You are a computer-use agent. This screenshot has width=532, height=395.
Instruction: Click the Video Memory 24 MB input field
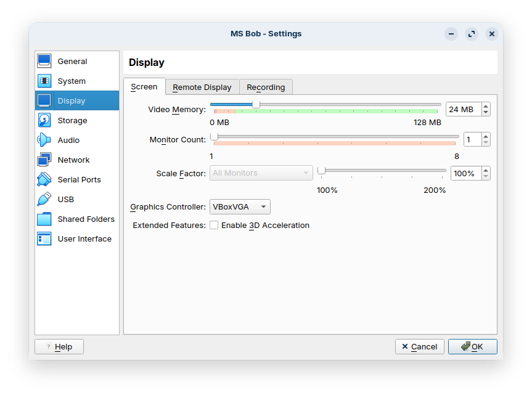(x=462, y=109)
